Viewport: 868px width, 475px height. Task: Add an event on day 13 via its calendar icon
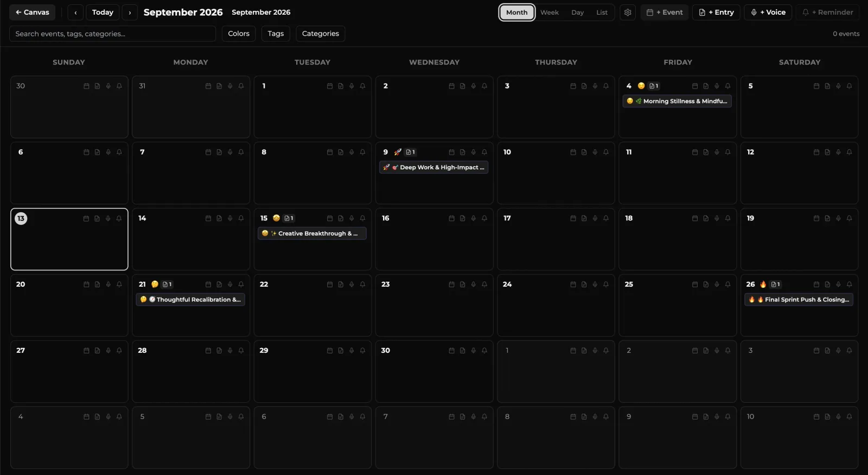pos(86,219)
